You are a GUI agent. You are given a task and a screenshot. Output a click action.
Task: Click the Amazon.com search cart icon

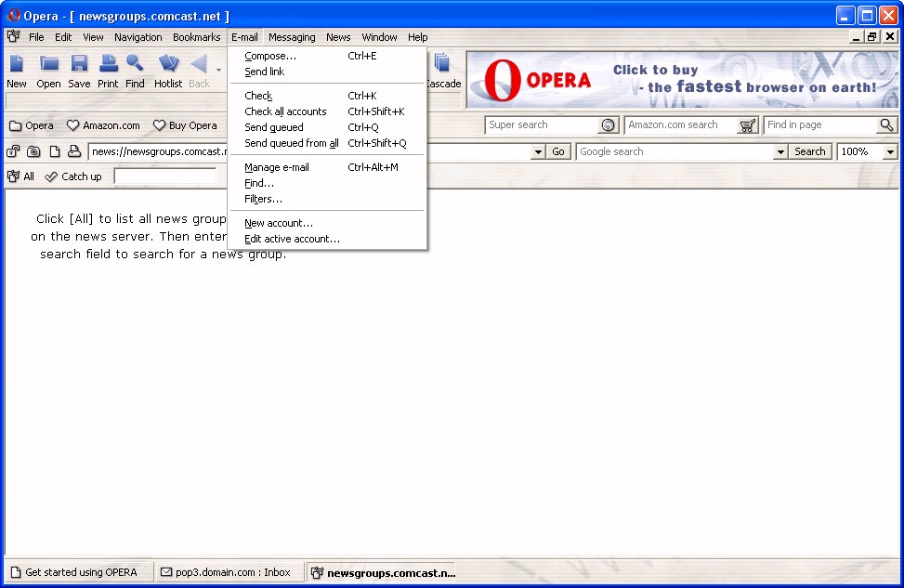point(747,125)
